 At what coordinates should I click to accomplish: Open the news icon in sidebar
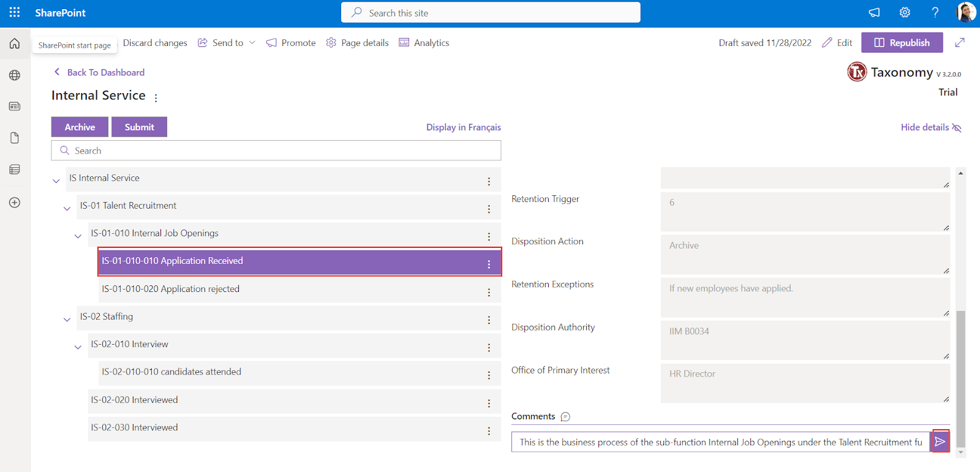[15, 107]
